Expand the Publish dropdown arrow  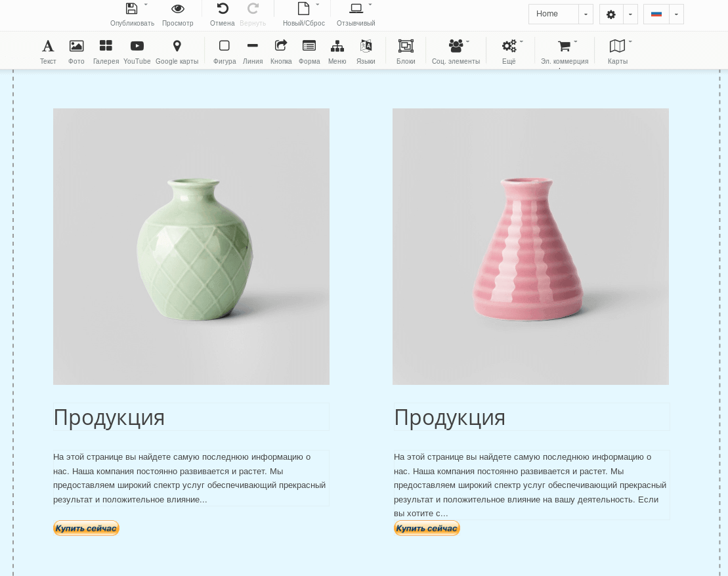click(146, 4)
